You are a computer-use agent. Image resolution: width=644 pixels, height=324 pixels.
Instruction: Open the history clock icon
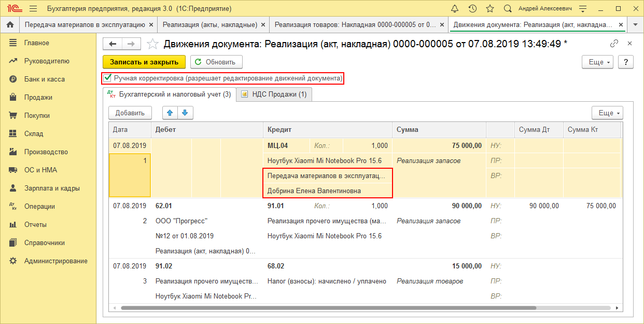click(472, 9)
